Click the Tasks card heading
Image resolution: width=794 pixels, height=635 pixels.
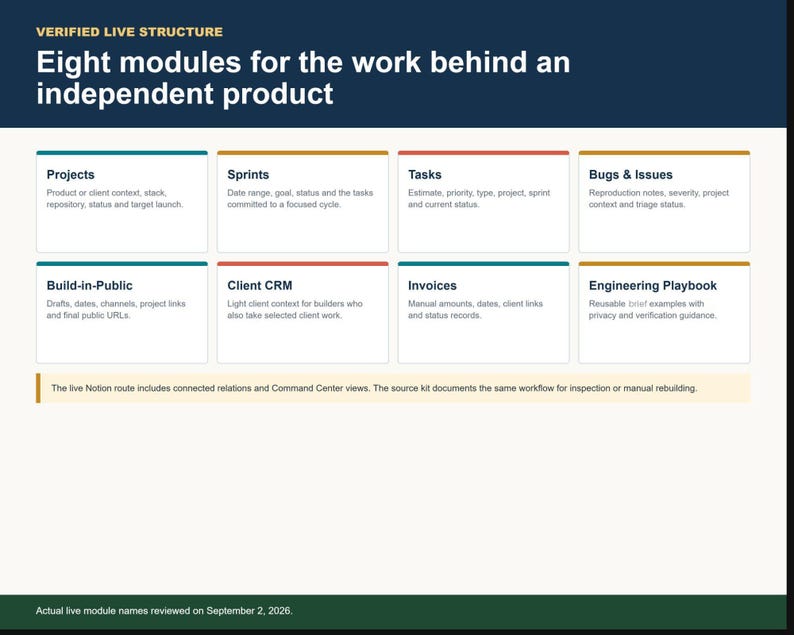425,175
